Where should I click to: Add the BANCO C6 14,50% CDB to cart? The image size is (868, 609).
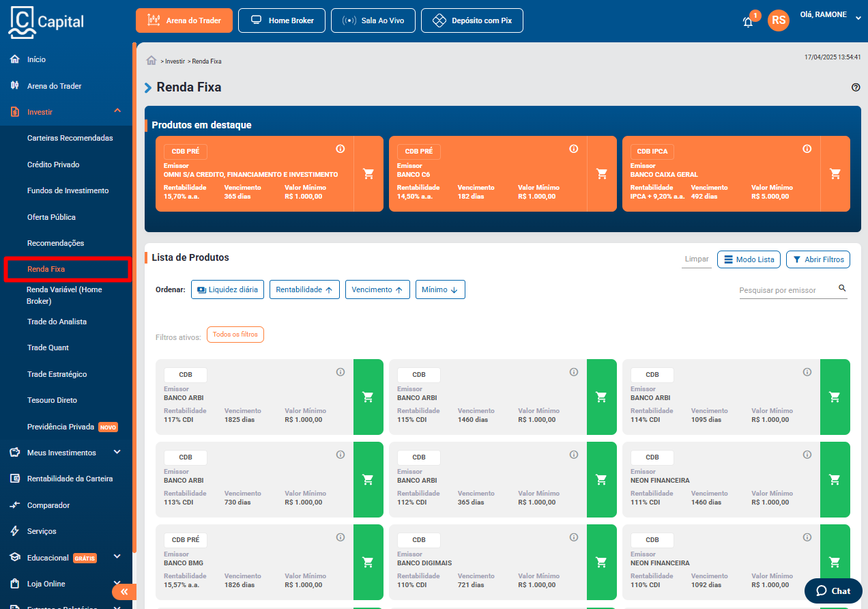point(602,173)
